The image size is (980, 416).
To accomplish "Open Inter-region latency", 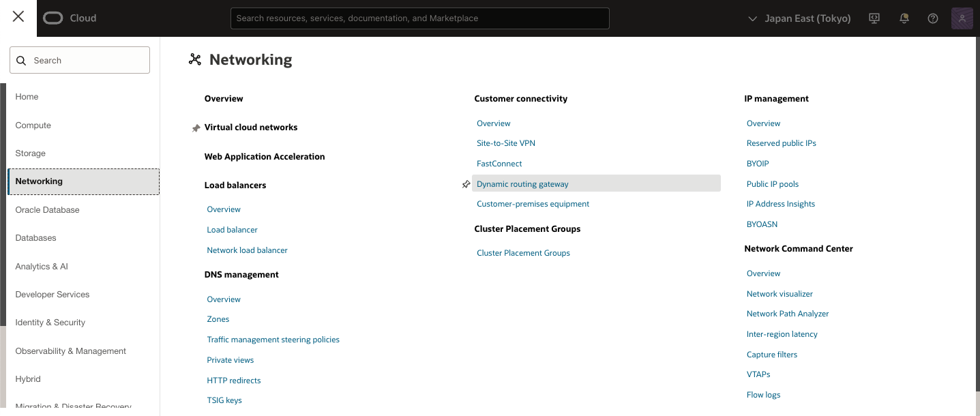I will [782, 334].
